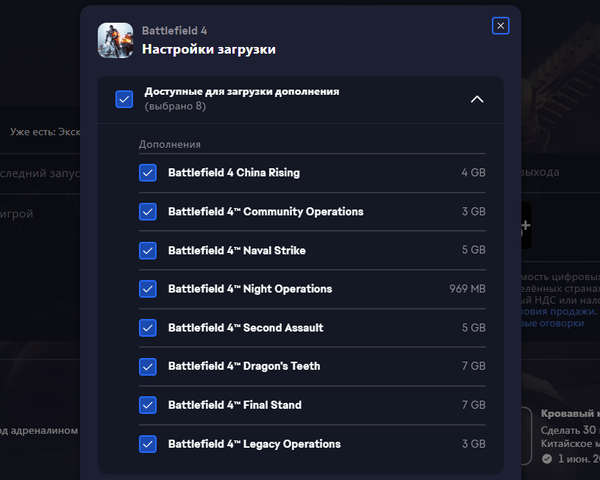Uncheck Legacy Operations add-on checkbox
The height and width of the screenshot is (480, 600).
tap(148, 444)
